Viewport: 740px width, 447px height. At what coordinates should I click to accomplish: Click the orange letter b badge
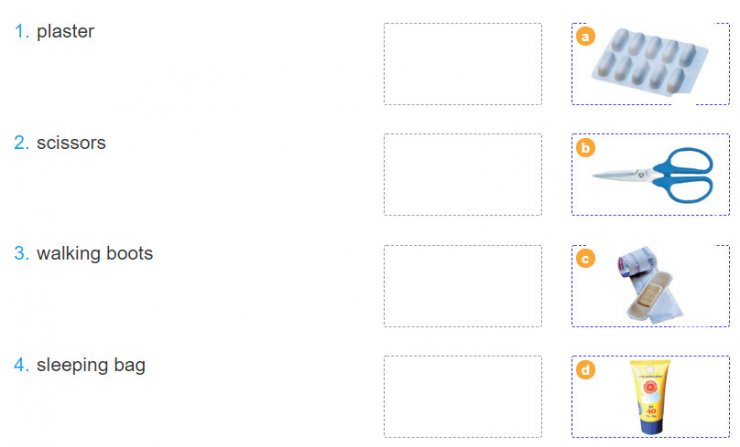point(585,148)
